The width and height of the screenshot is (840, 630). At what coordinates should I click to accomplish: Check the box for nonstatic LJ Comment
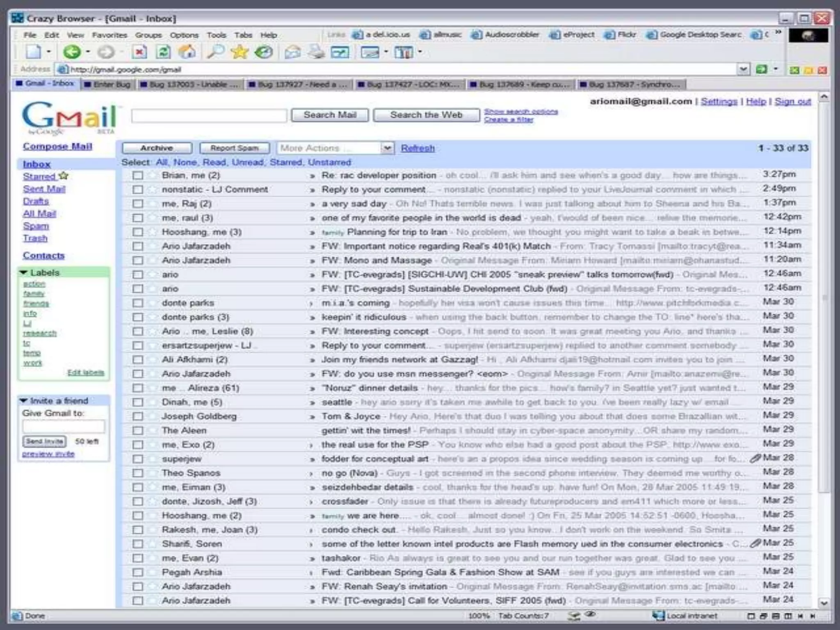tap(138, 189)
